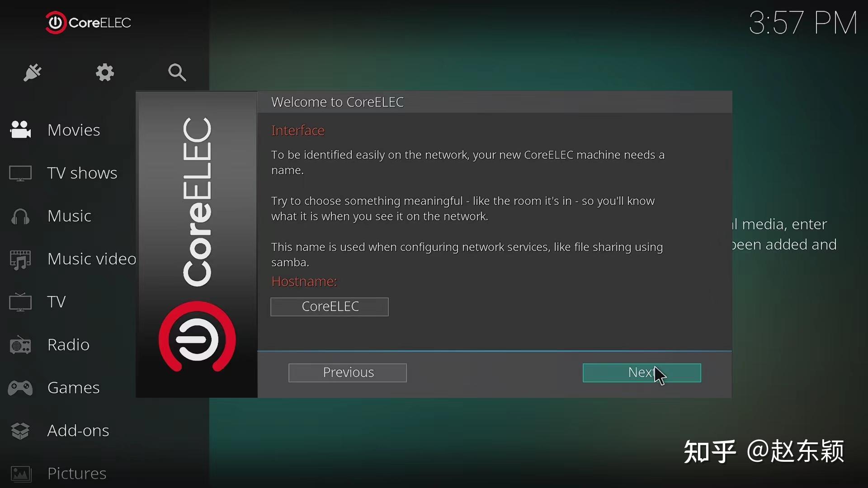Open the Settings gear icon

(x=105, y=72)
